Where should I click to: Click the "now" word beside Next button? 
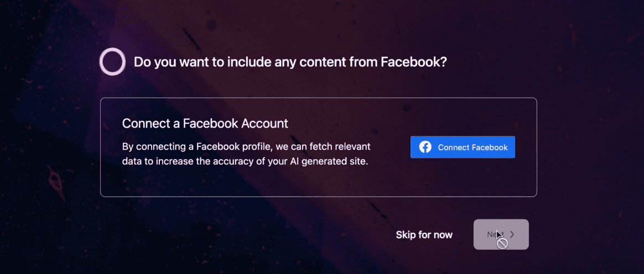[x=443, y=235]
